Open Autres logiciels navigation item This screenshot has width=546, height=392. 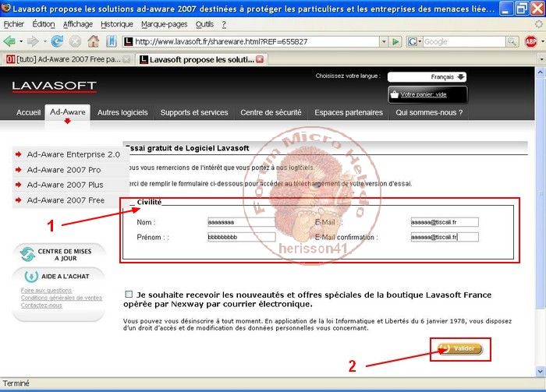click(122, 112)
